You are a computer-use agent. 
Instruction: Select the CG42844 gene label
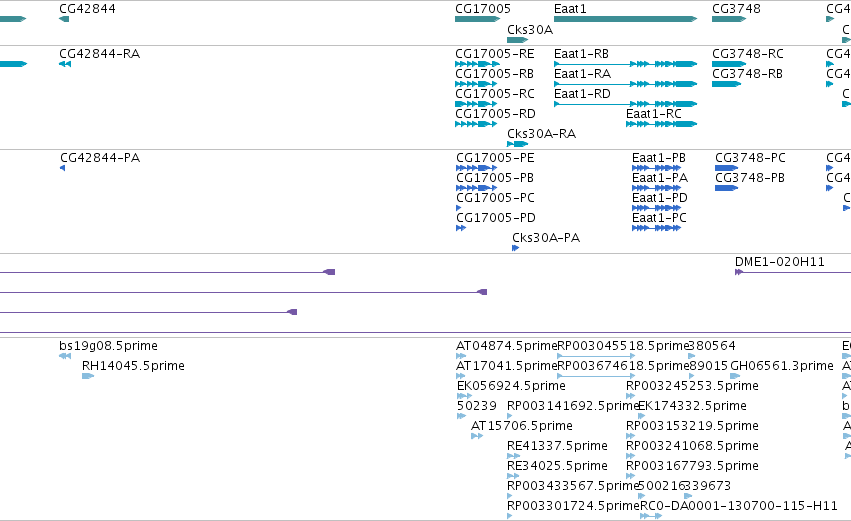87,9
